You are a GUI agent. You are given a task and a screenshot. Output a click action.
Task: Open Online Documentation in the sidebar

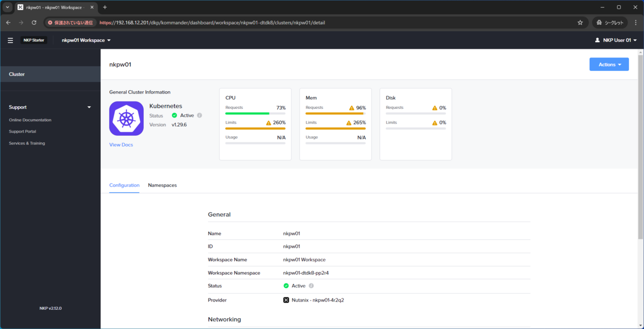point(30,120)
